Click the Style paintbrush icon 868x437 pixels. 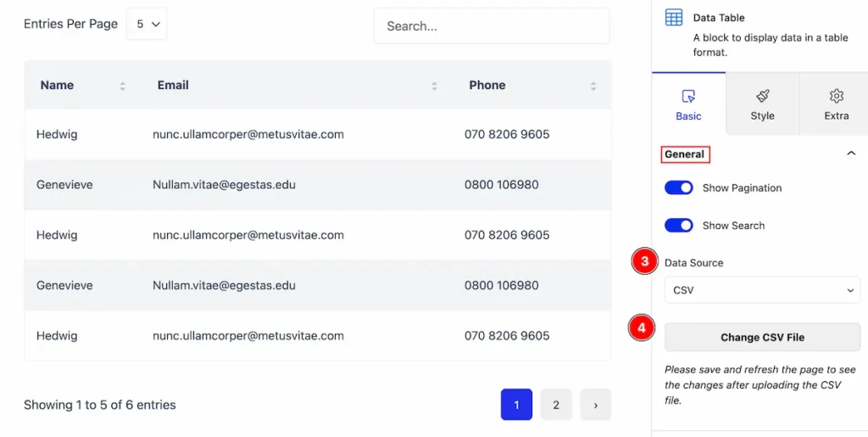pos(762,96)
